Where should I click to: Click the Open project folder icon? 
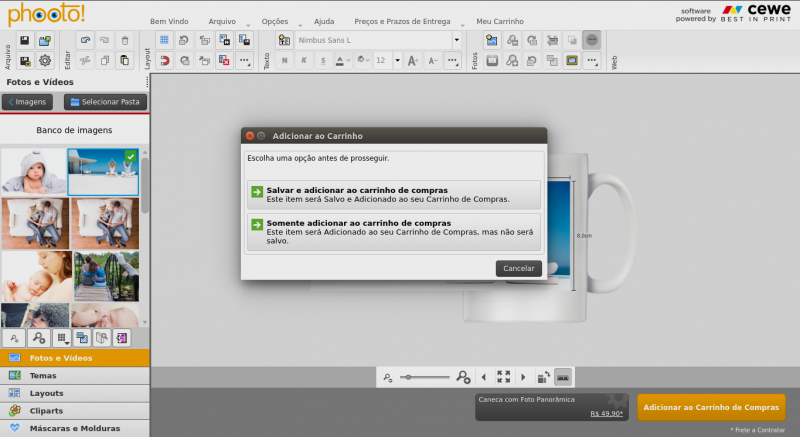click(x=45, y=40)
